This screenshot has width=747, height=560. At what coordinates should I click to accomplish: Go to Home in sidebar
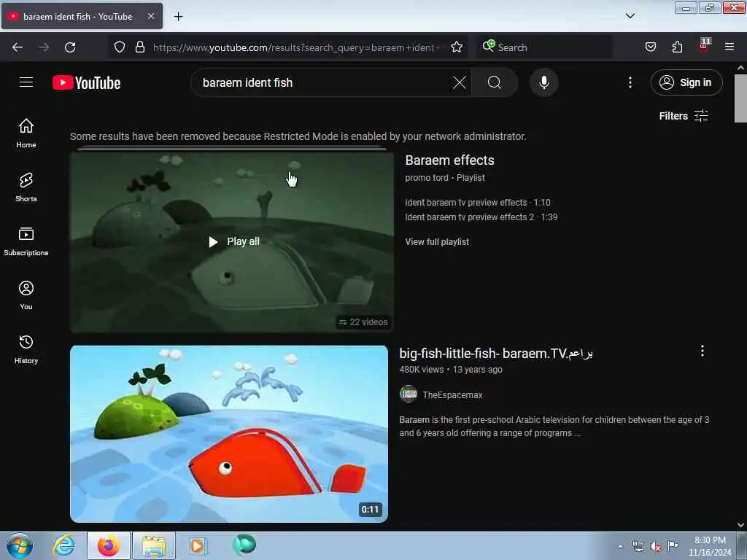[26, 133]
